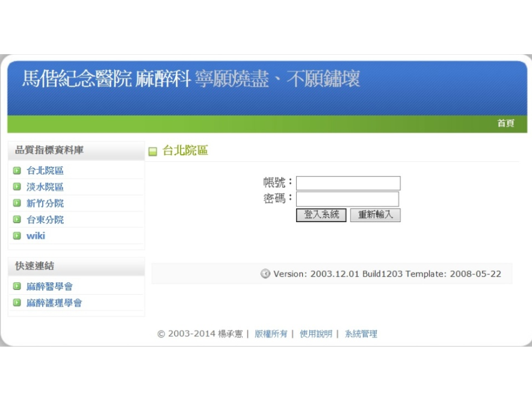Visit the 麻醉護理學會 quick link
The height and width of the screenshot is (399, 532).
pyautogui.click(x=54, y=303)
